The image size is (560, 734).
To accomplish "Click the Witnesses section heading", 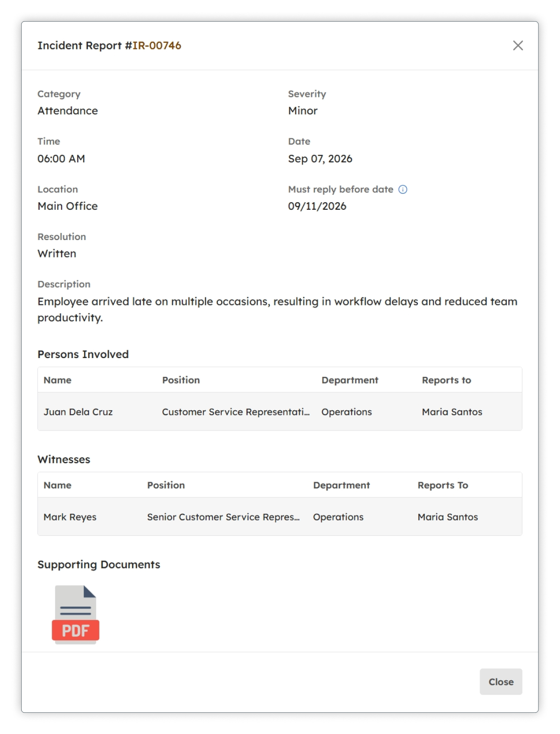I will (64, 459).
